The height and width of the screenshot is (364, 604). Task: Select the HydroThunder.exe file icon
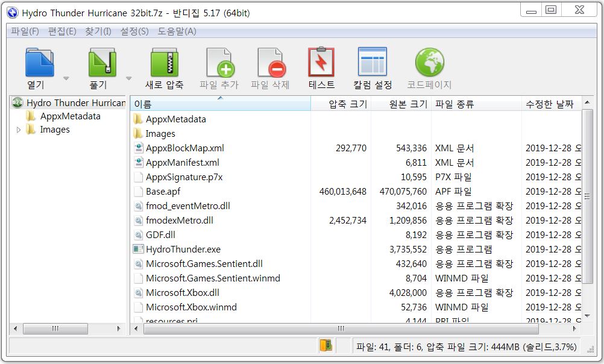click(138, 249)
